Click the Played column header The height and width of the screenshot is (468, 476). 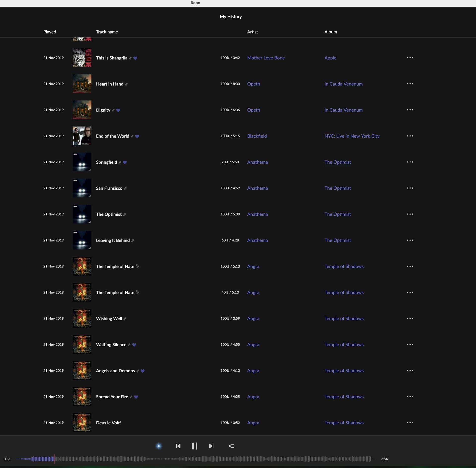[x=50, y=32]
